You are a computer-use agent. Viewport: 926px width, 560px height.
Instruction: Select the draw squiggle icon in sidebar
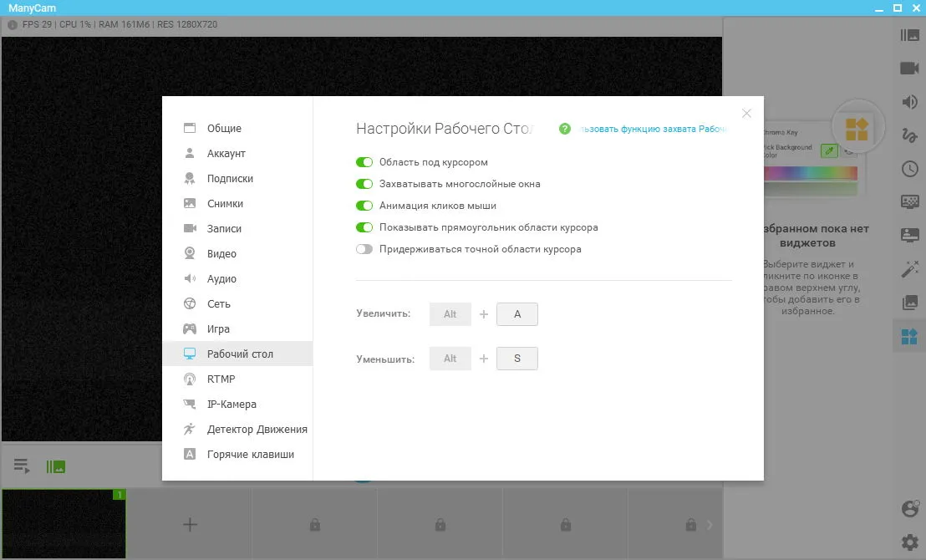(909, 135)
